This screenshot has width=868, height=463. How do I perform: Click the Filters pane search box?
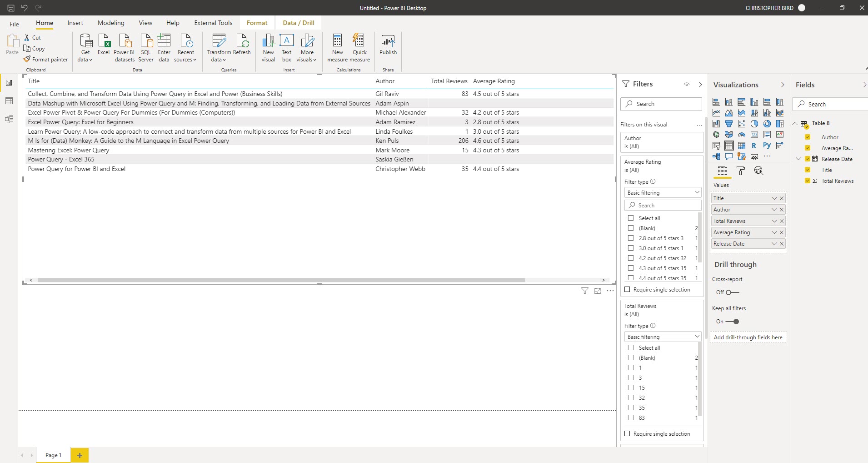pos(661,104)
